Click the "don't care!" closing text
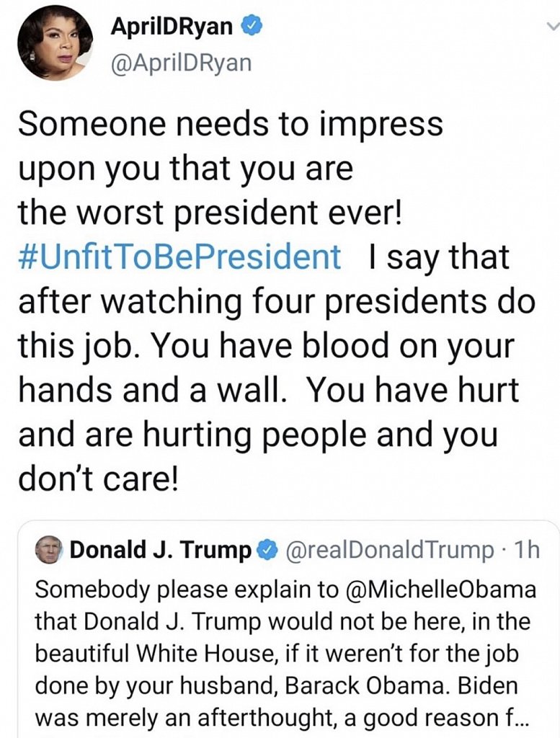Image resolution: width=560 pixels, height=738 pixels. pos(97,481)
